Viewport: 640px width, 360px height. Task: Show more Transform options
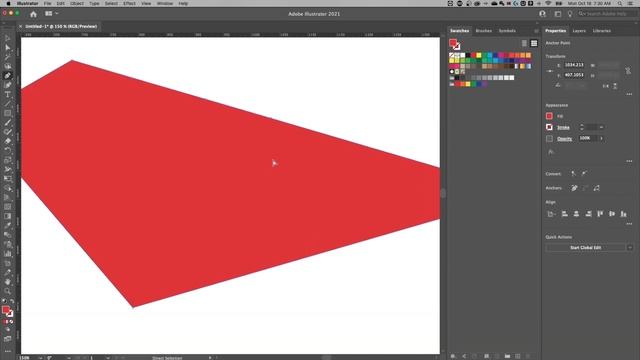(x=629, y=94)
